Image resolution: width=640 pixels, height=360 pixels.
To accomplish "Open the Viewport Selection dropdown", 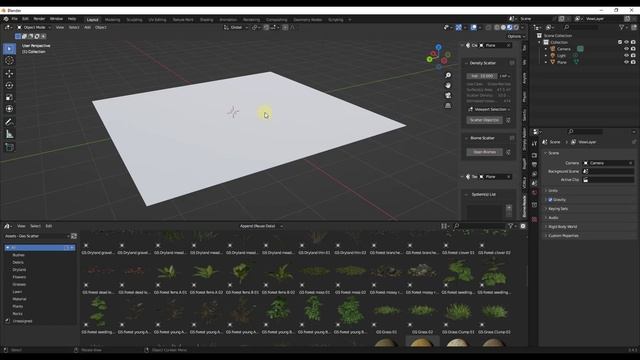I will 489,109.
